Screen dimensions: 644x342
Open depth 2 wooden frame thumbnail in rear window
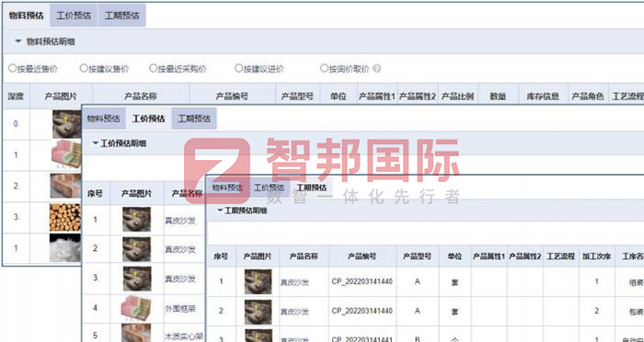pos(65,186)
